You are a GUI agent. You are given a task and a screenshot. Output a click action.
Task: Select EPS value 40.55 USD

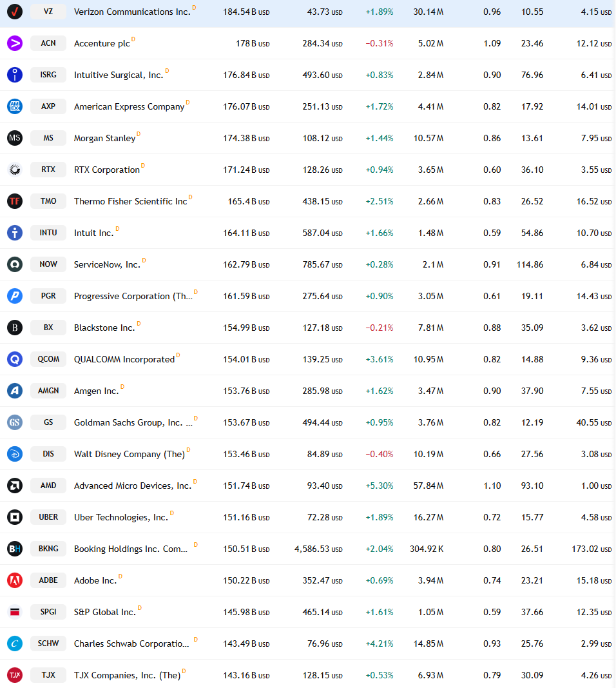(x=593, y=422)
